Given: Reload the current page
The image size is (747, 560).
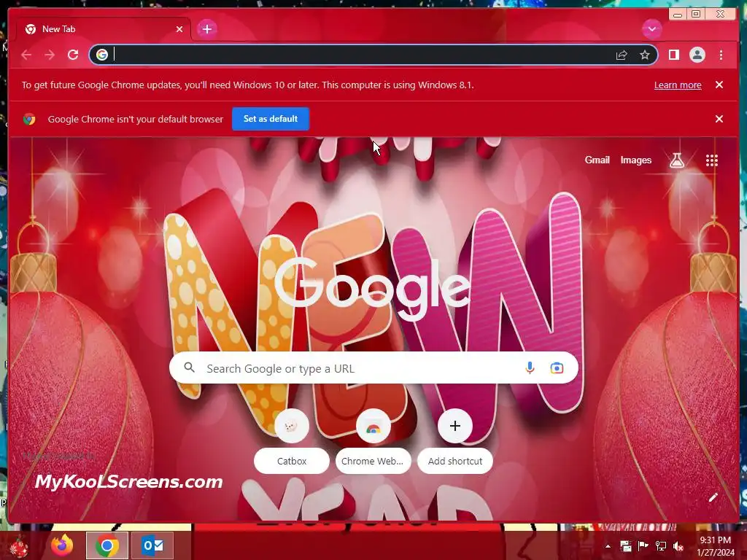Looking at the screenshot, I should [x=73, y=55].
